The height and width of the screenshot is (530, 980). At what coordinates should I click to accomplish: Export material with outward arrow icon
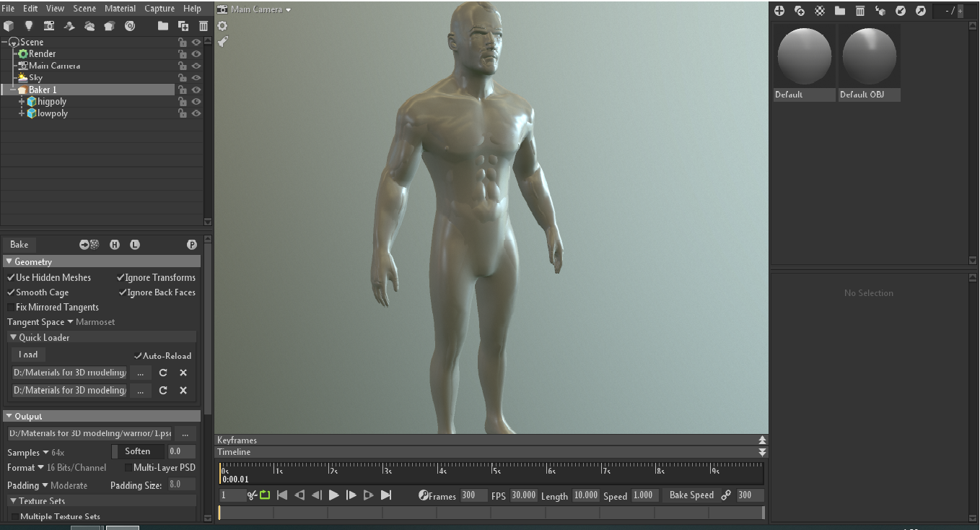(x=921, y=11)
